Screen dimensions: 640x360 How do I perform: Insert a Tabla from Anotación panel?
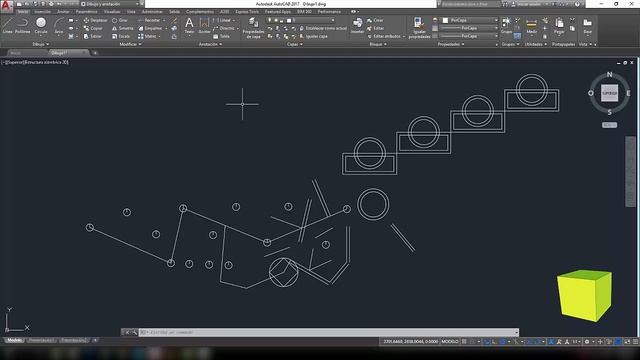pyautogui.click(x=221, y=36)
